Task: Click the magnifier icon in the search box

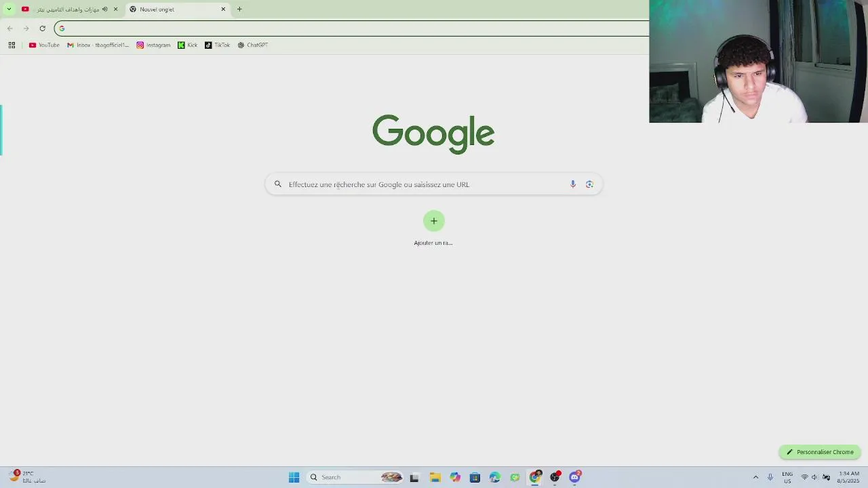Action: pyautogui.click(x=277, y=184)
